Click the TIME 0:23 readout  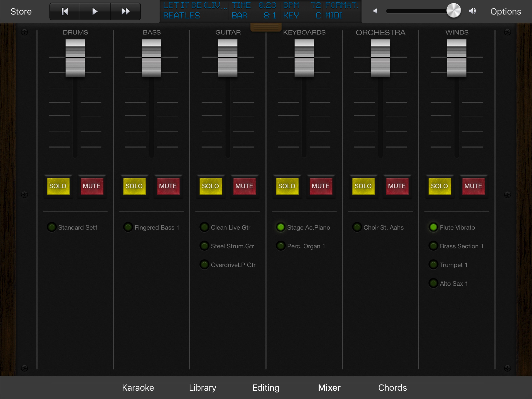[x=254, y=5]
